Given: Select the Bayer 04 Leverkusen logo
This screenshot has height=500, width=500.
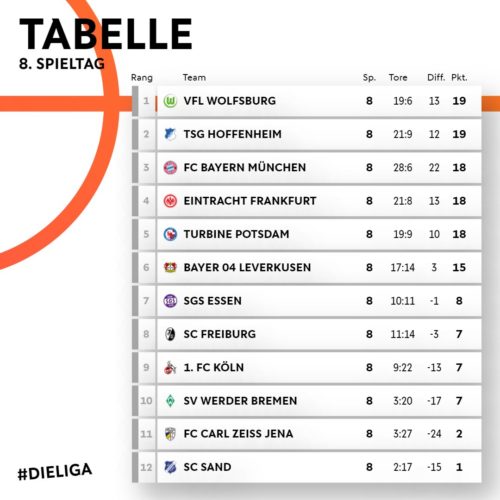Looking at the screenshot, I should tap(170, 267).
